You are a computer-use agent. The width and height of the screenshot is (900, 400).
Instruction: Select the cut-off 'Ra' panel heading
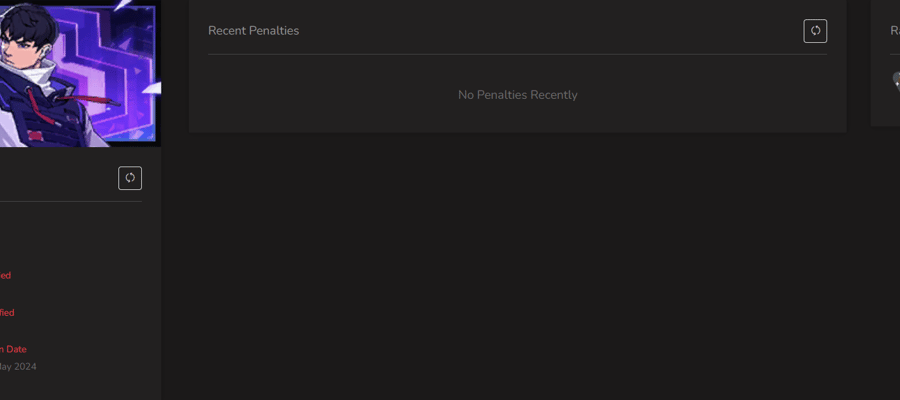point(895,31)
